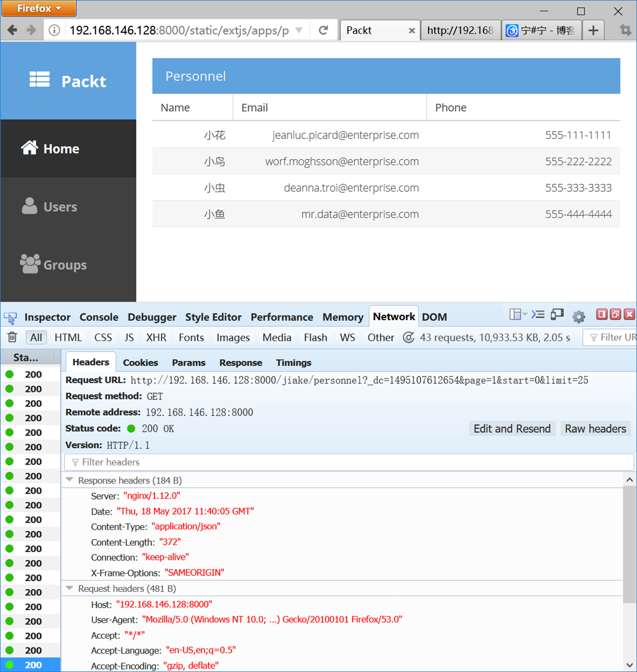Close the Packt browser tab

coord(412,30)
